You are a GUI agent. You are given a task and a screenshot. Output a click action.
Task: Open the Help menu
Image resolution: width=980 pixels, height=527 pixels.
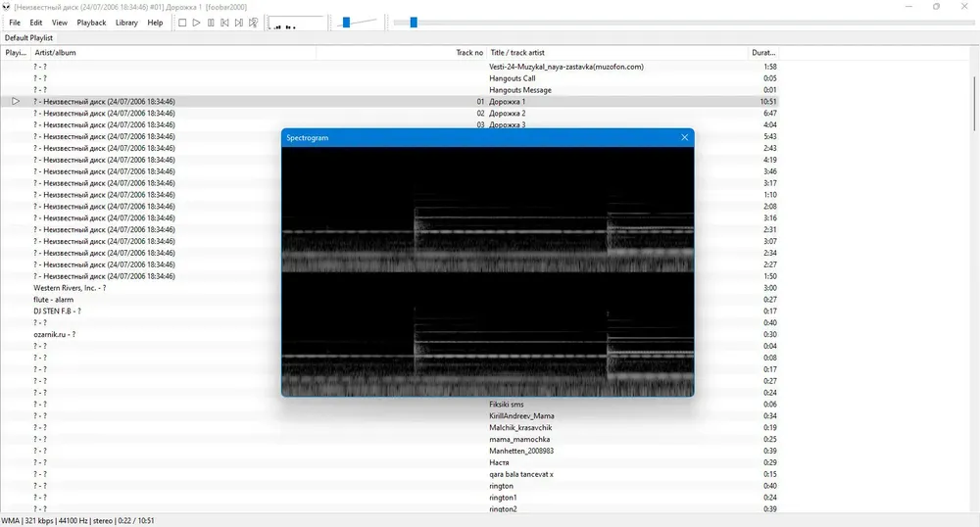[x=155, y=23]
